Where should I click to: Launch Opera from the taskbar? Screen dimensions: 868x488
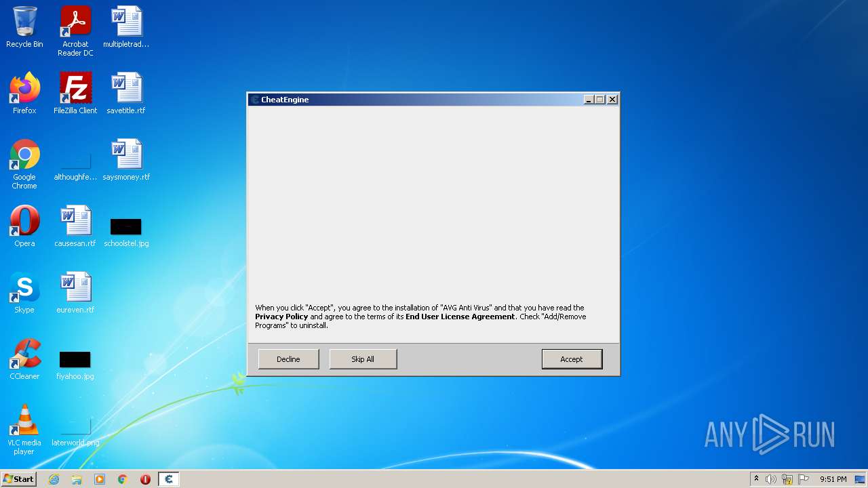pos(145,479)
